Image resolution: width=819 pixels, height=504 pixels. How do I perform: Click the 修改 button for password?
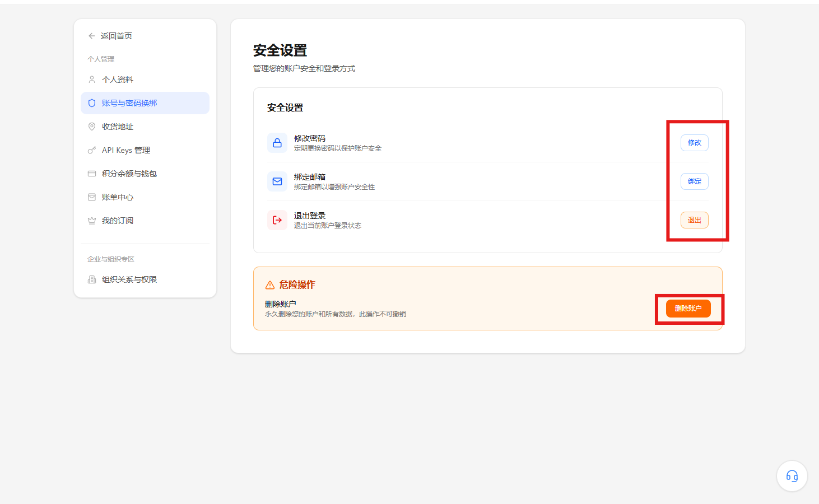(x=695, y=143)
